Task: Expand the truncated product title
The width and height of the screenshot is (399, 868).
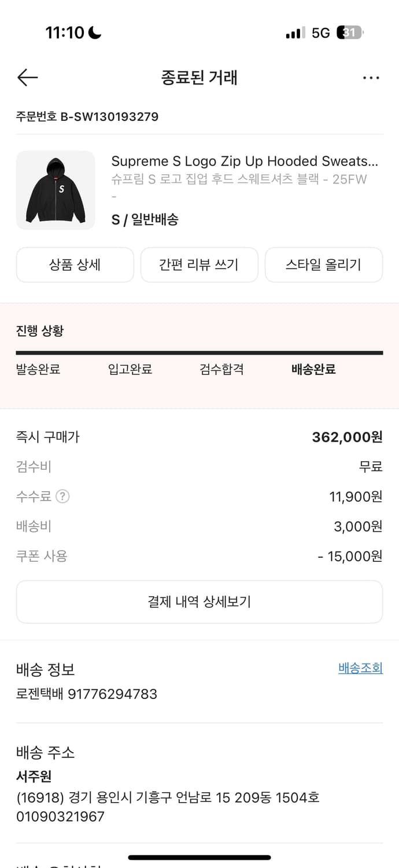Action: pos(245,161)
